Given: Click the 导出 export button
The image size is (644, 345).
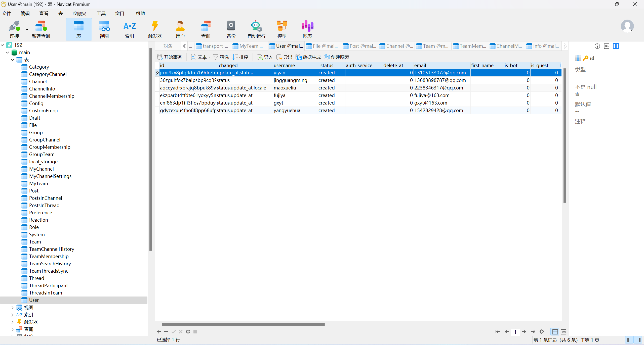Looking at the screenshot, I should (x=285, y=57).
